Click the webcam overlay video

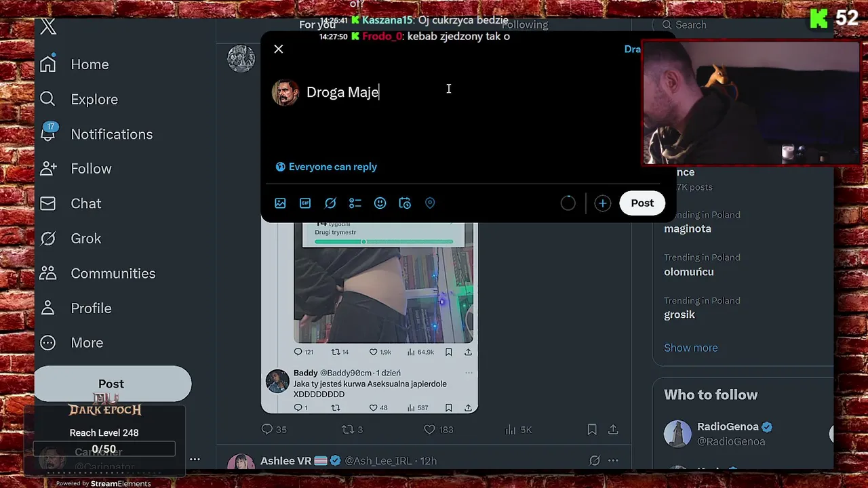coord(751,102)
